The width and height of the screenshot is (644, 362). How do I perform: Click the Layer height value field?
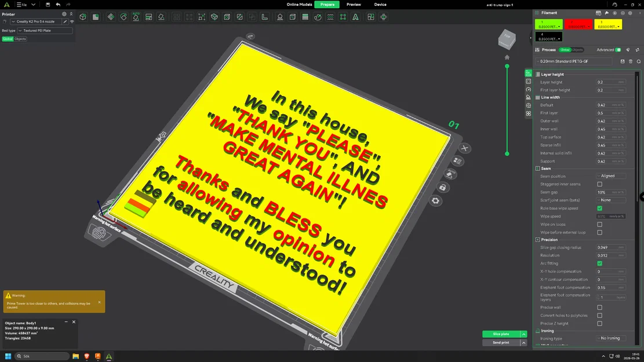611,82
